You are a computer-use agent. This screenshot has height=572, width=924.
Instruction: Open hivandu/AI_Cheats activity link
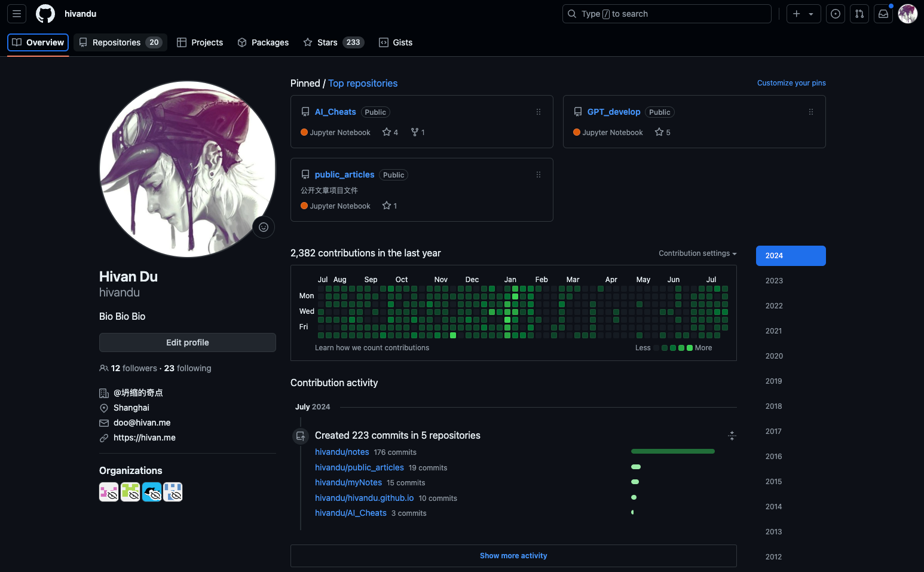351,513
